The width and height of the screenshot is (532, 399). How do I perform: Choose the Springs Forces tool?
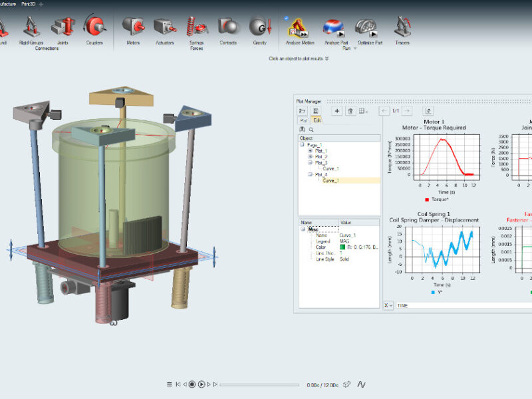(x=196, y=27)
